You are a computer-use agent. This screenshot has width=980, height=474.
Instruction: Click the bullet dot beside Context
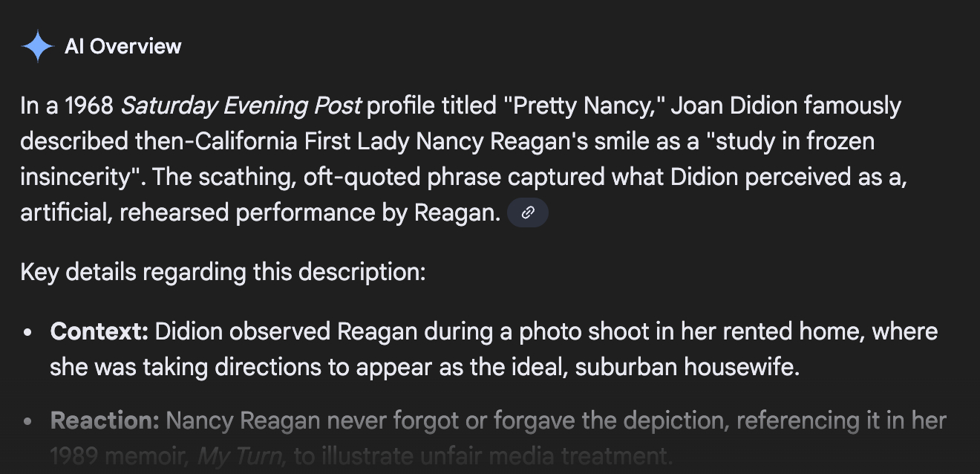(x=28, y=333)
